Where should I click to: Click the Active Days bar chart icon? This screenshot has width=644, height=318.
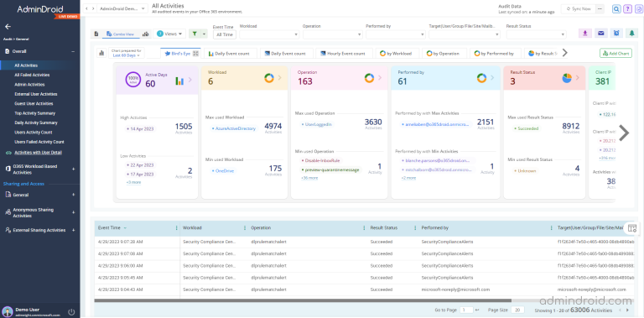click(x=179, y=81)
